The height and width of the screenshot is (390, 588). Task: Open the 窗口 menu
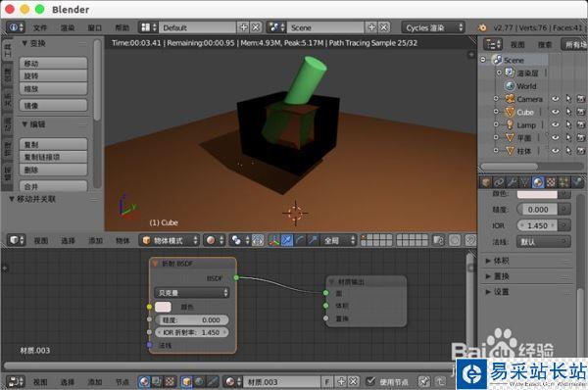point(94,27)
